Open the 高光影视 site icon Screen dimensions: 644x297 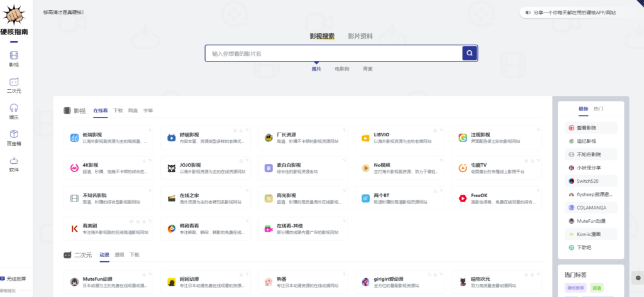click(269, 198)
